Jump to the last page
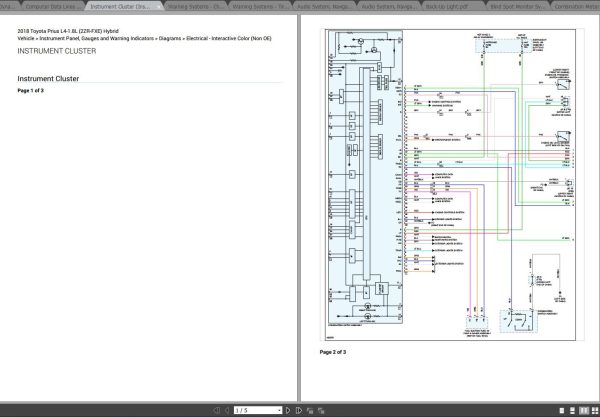Viewport: 600px width, 417px height. tap(298, 410)
